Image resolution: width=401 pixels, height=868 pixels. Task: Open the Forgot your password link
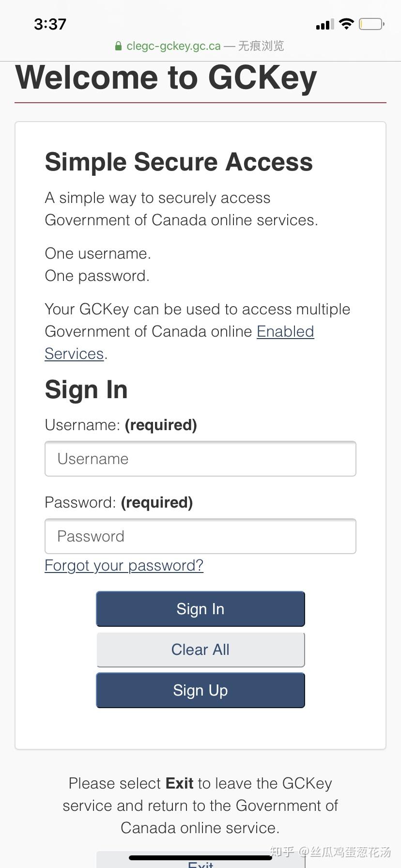coord(124,565)
